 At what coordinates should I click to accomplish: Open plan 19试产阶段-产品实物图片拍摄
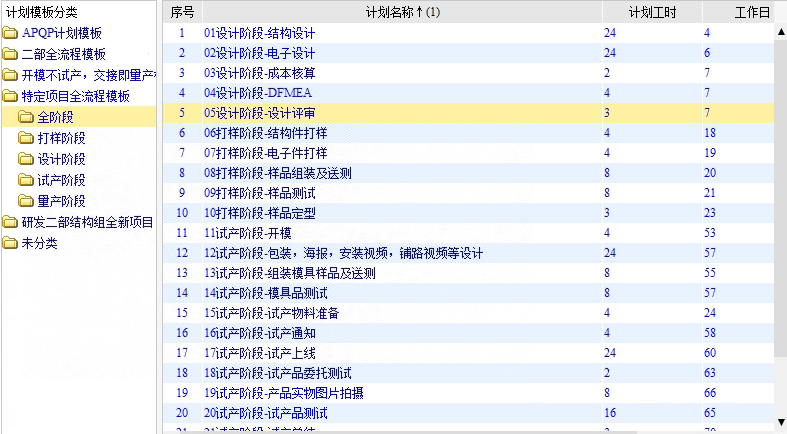(x=284, y=393)
